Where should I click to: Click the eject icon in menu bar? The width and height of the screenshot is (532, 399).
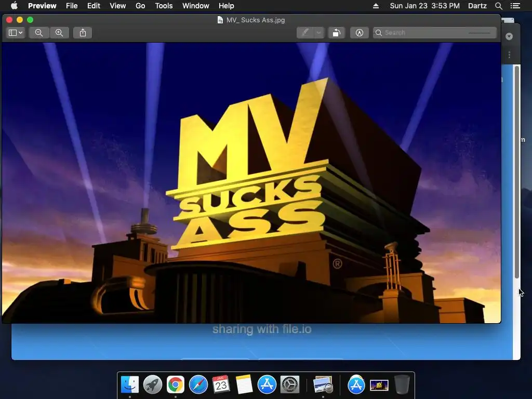(x=376, y=6)
